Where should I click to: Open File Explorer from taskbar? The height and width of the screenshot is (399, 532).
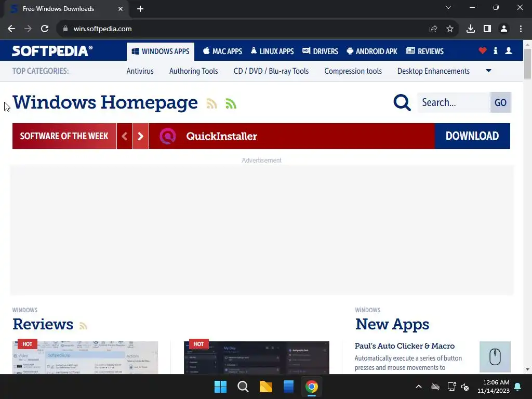[x=266, y=387]
